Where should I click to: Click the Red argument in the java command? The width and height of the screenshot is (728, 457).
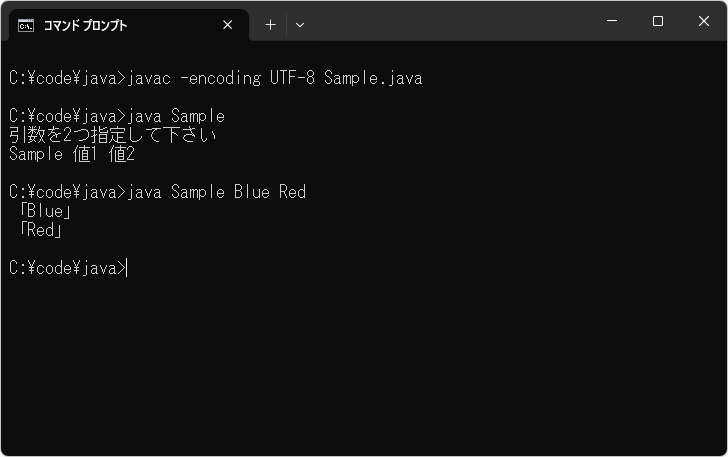292,192
